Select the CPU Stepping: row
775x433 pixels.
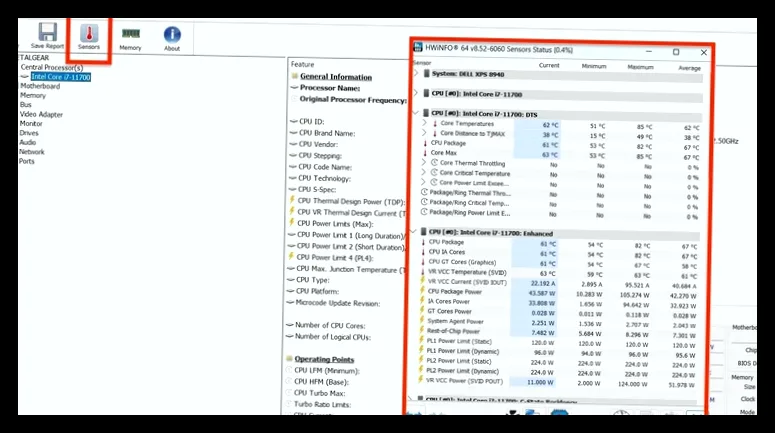[320, 156]
